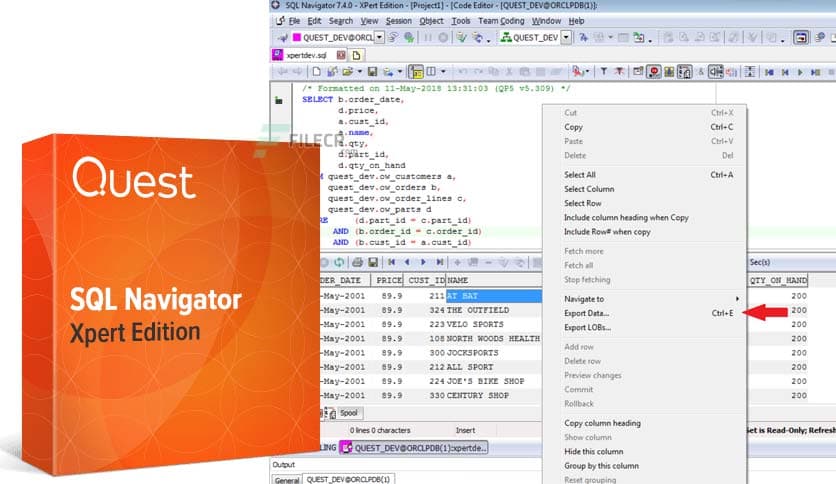Choose Group by this column

[645, 466]
